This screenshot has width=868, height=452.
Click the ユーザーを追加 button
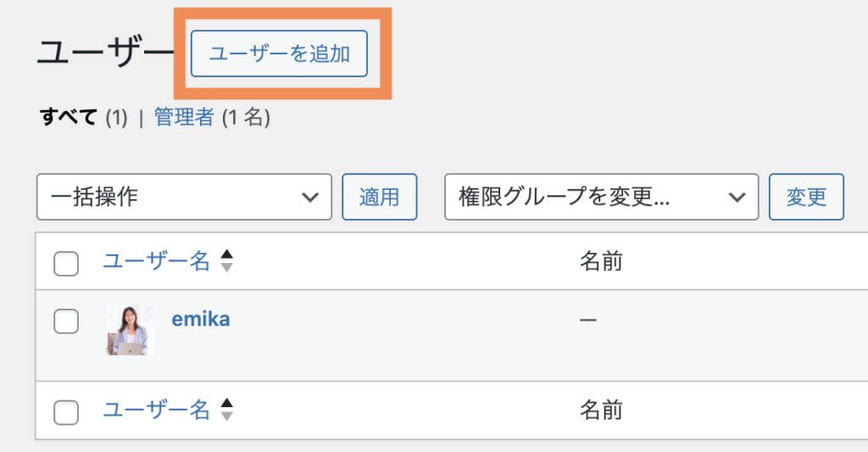coord(279,54)
